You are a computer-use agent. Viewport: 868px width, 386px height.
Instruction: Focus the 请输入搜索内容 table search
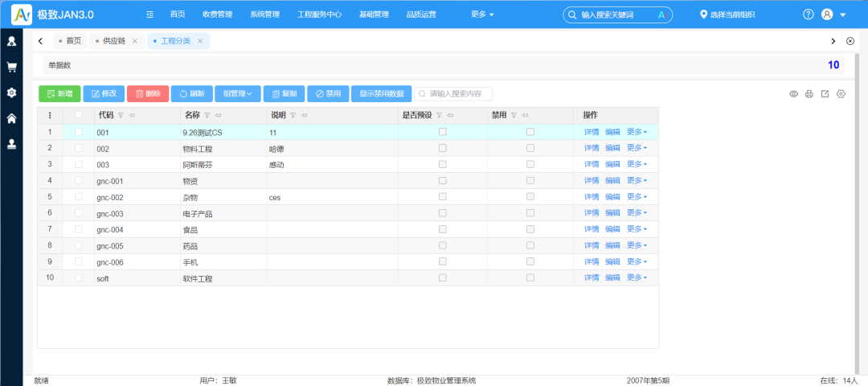click(453, 93)
